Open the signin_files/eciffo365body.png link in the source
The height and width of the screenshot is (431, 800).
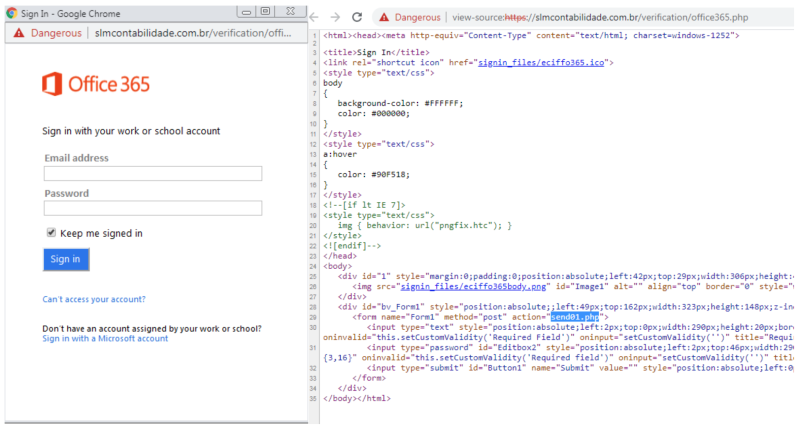pyautogui.click(x=473, y=286)
